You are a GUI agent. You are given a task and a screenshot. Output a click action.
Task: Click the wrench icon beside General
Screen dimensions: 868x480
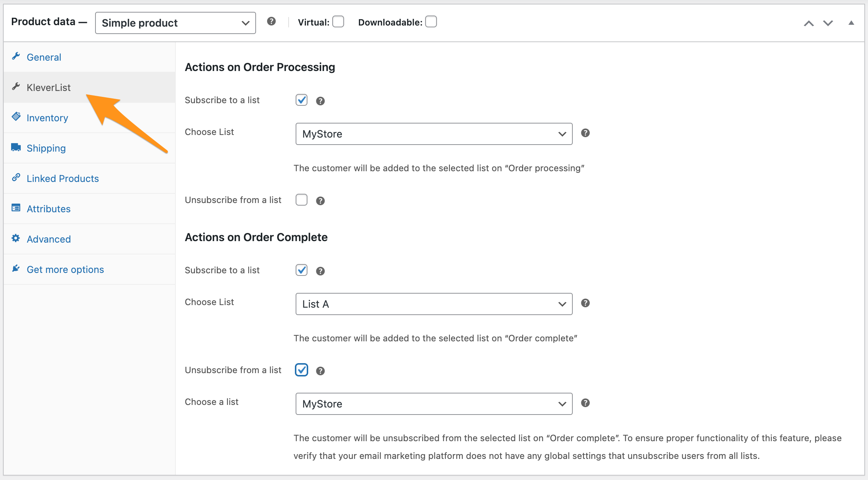pyautogui.click(x=16, y=56)
